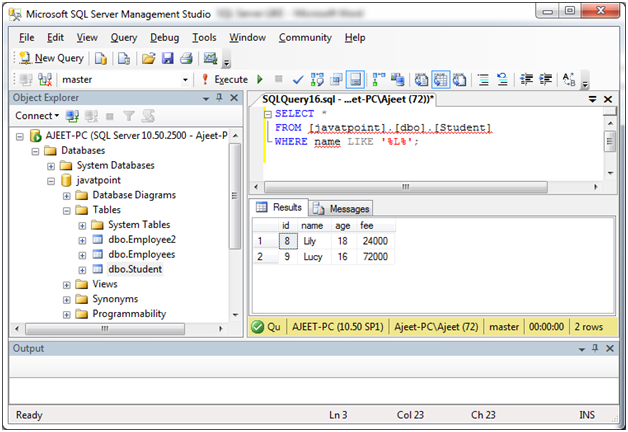This screenshot has width=628, height=432.
Task: Click the Decrease Indent toolbar icon
Action: pyautogui.click(x=526, y=79)
